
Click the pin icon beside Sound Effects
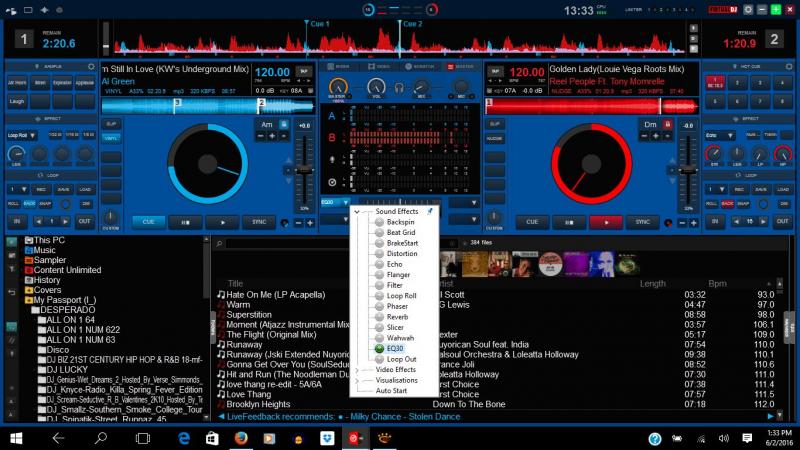coord(430,211)
